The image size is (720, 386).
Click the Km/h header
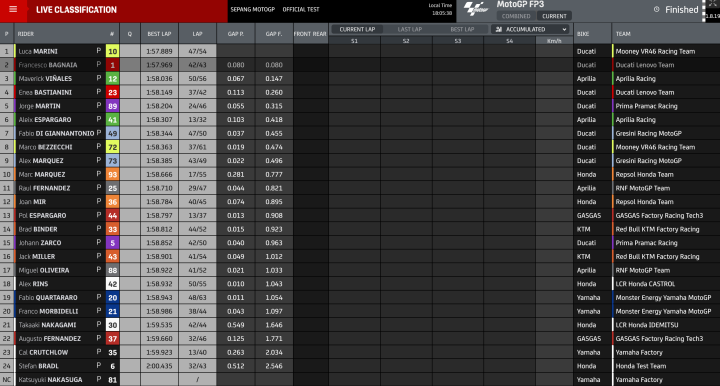click(x=554, y=41)
